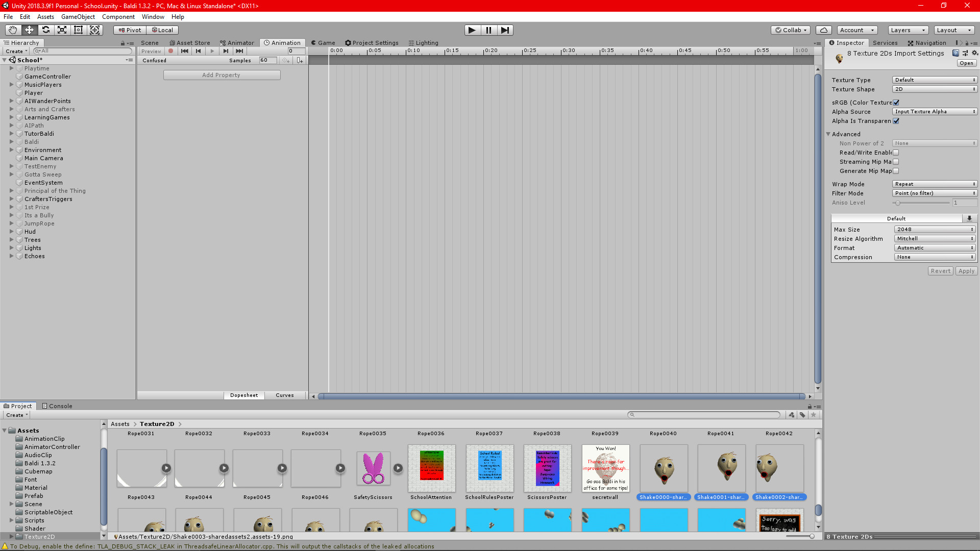
Task: Enable animation recording mode
Action: tap(171, 51)
